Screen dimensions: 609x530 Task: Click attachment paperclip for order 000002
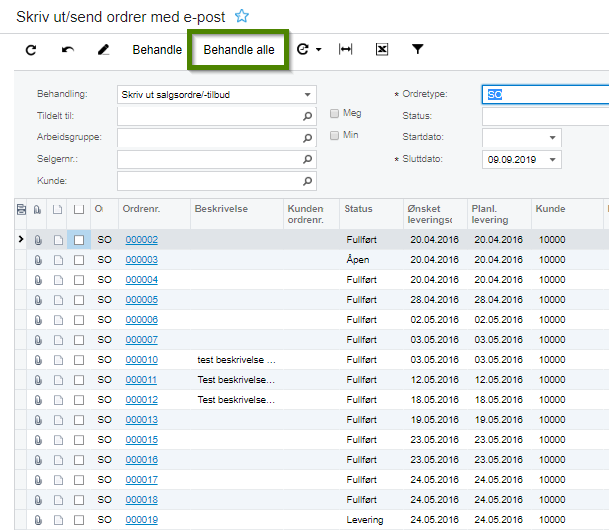pyautogui.click(x=38, y=241)
